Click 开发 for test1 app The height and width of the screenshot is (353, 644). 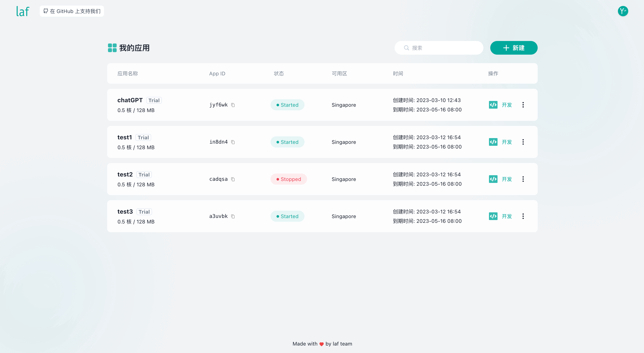tap(506, 142)
